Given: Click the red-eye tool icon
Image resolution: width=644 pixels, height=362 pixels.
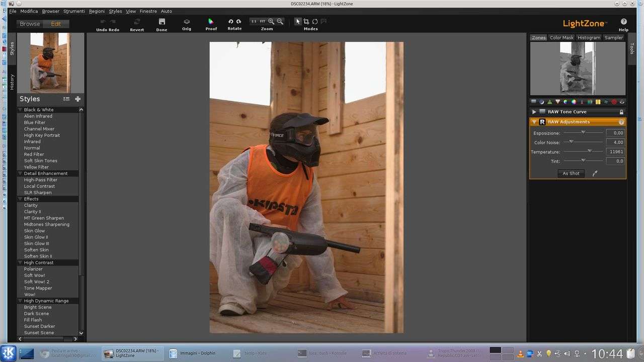Looking at the screenshot, I should [614, 102].
